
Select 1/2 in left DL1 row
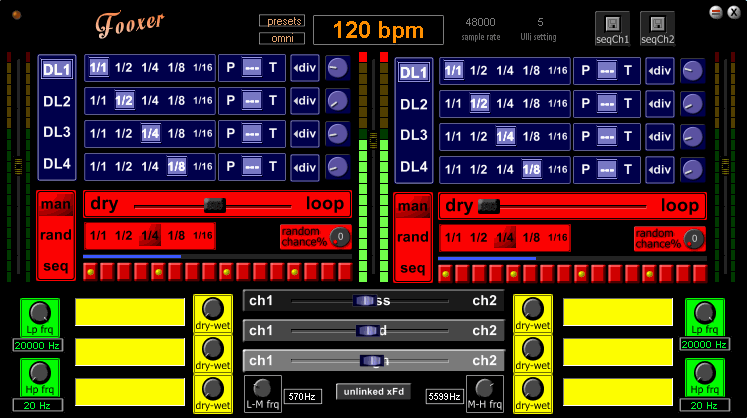(x=124, y=68)
